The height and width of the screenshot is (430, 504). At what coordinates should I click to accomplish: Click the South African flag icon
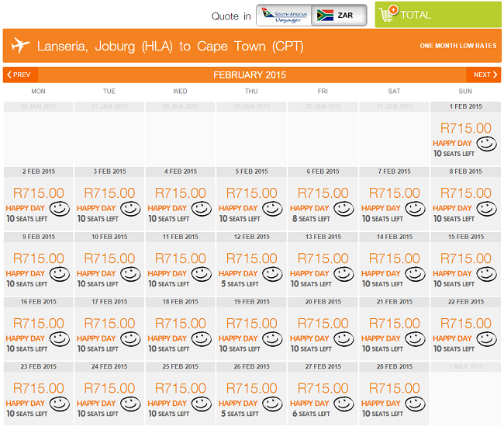(x=325, y=15)
